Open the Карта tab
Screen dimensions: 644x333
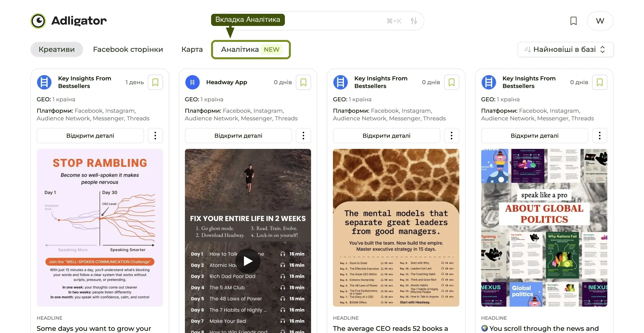[x=192, y=49]
